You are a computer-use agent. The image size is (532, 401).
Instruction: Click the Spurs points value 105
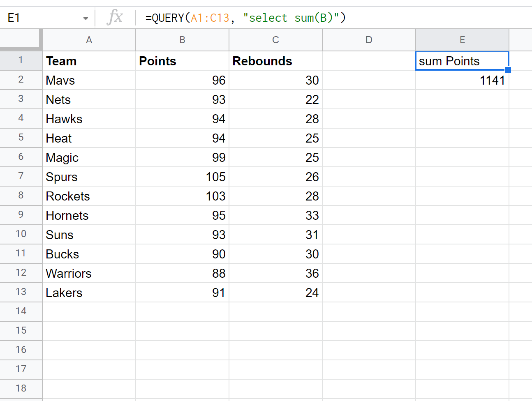point(182,177)
